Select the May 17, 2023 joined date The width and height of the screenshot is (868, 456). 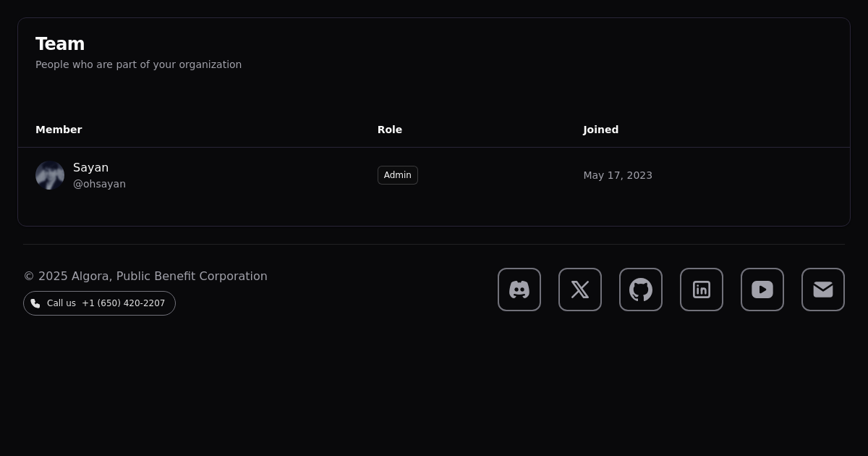point(618,175)
